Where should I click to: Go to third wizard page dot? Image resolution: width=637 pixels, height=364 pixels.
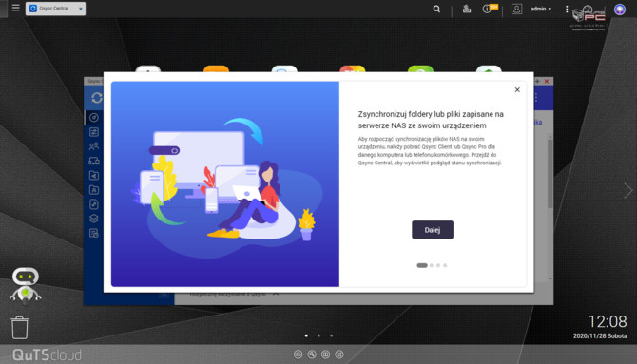[438, 265]
